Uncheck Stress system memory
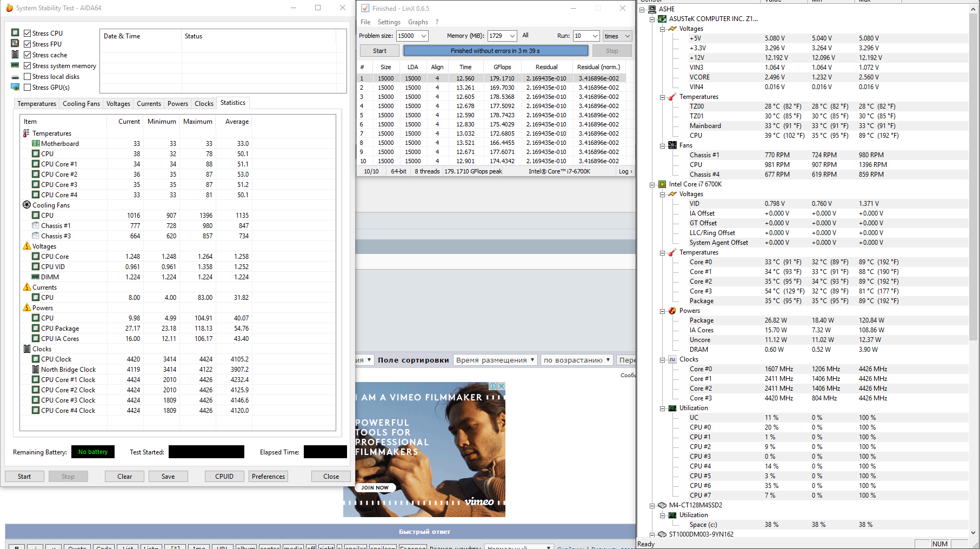The width and height of the screenshot is (980, 549). [x=27, y=65]
